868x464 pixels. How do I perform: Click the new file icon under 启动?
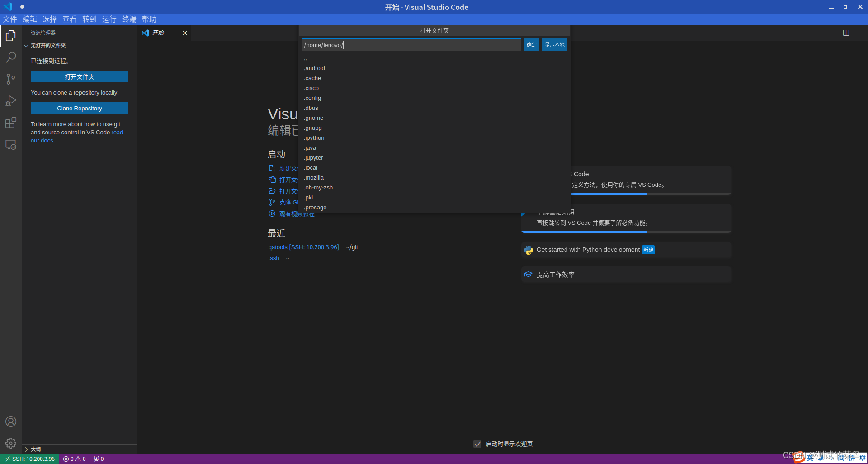point(272,168)
